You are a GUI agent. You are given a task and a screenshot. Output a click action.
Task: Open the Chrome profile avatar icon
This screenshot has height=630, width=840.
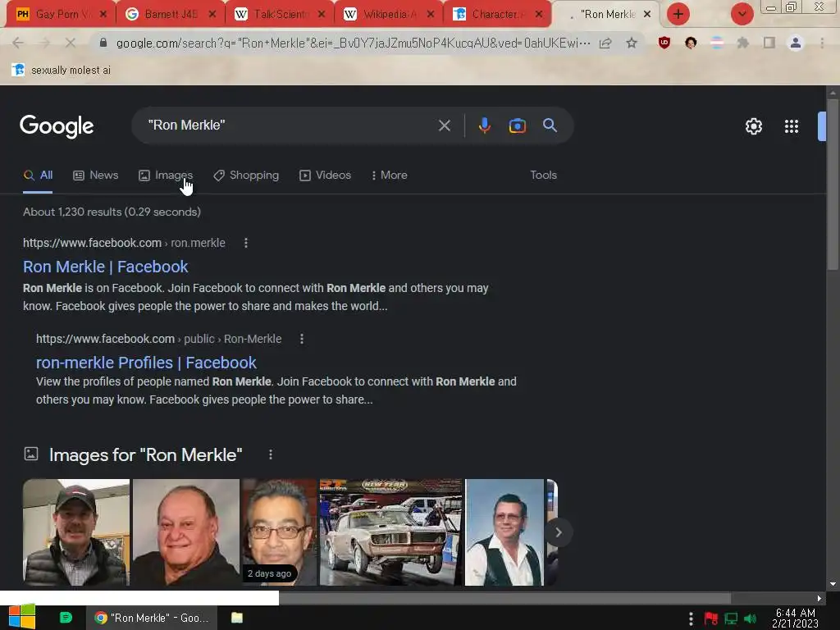click(796, 43)
